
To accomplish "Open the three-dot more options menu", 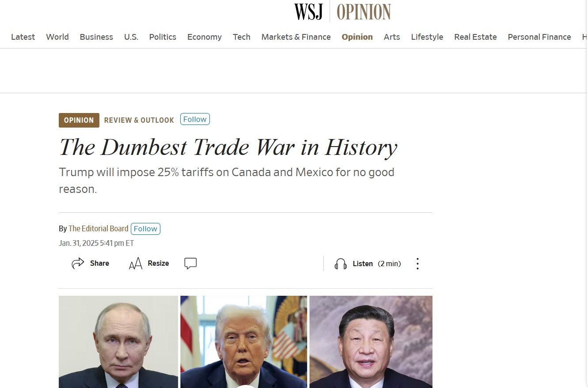I will point(417,264).
